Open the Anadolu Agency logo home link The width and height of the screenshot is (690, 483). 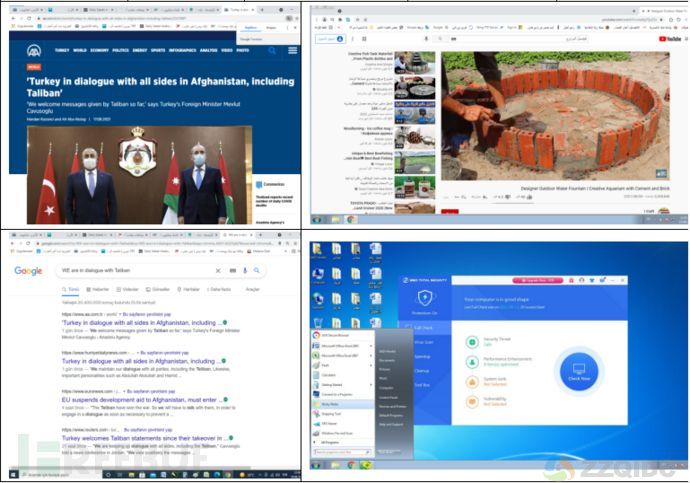point(34,51)
